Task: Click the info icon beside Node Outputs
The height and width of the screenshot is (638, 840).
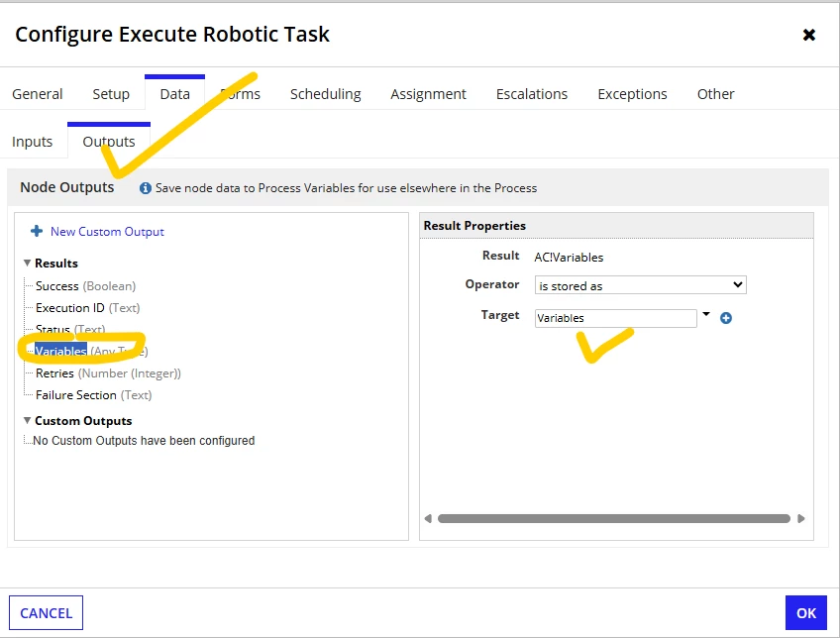Action: [x=146, y=188]
